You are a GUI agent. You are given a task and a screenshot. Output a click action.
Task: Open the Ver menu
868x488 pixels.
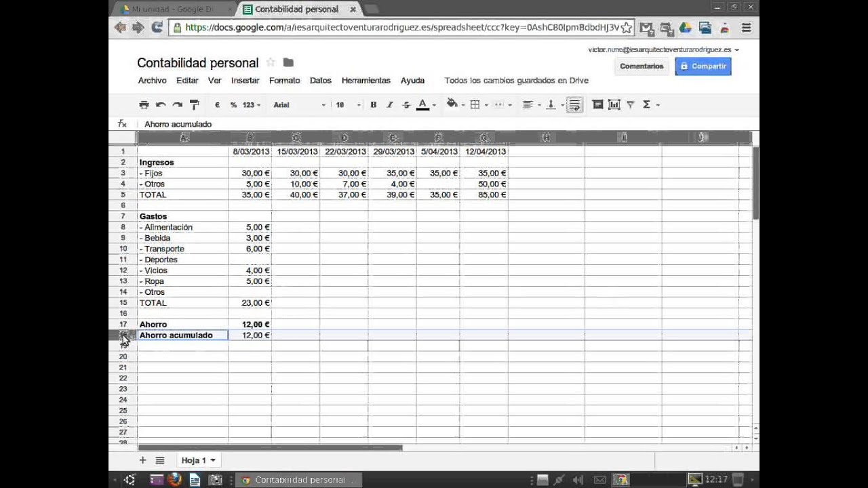click(214, 80)
